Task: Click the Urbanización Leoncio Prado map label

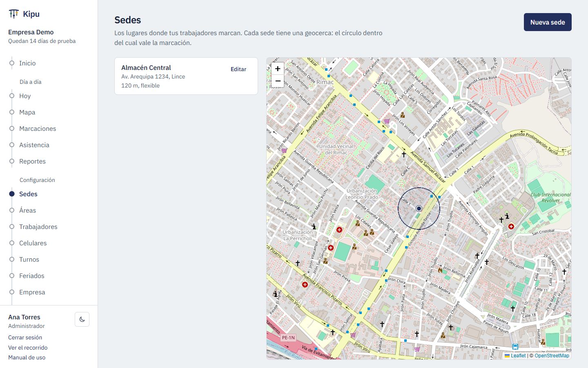Action: click(x=362, y=194)
